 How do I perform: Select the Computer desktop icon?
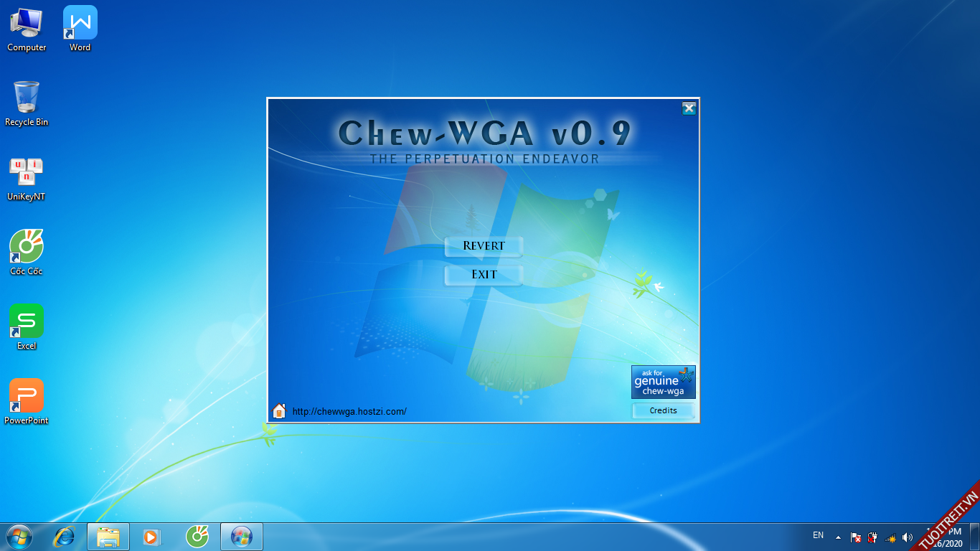click(27, 29)
